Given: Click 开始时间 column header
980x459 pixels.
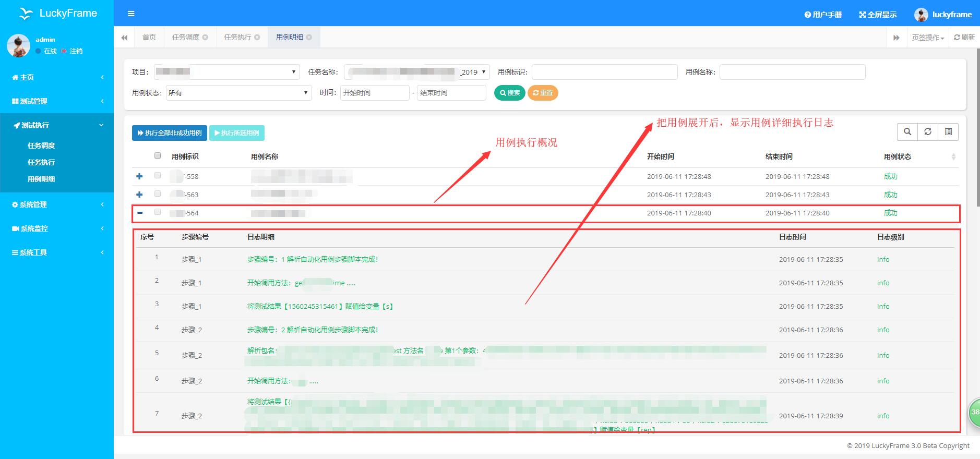Looking at the screenshot, I should click(x=661, y=156).
